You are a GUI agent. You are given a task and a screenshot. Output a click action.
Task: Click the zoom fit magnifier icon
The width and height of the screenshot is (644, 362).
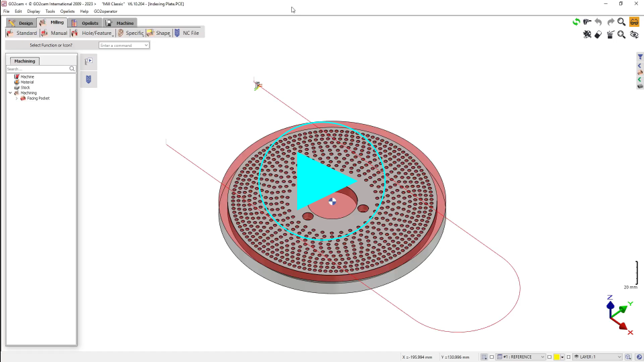pos(622,35)
